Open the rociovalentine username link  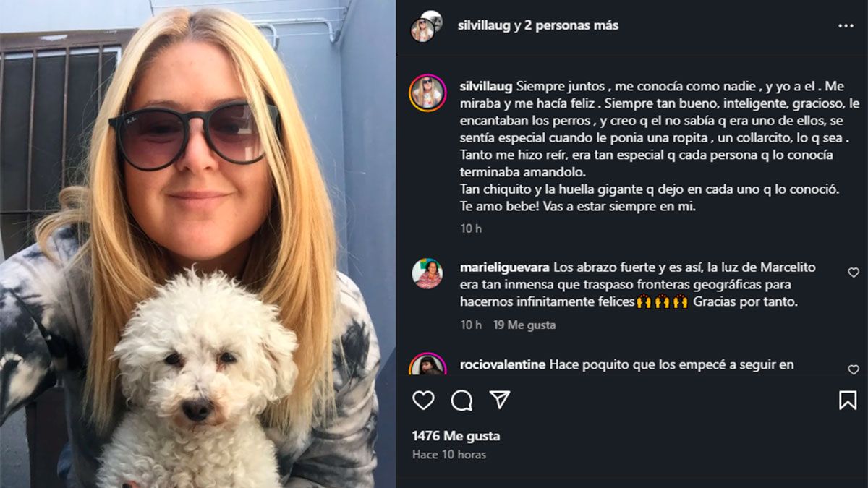(x=503, y=364)
